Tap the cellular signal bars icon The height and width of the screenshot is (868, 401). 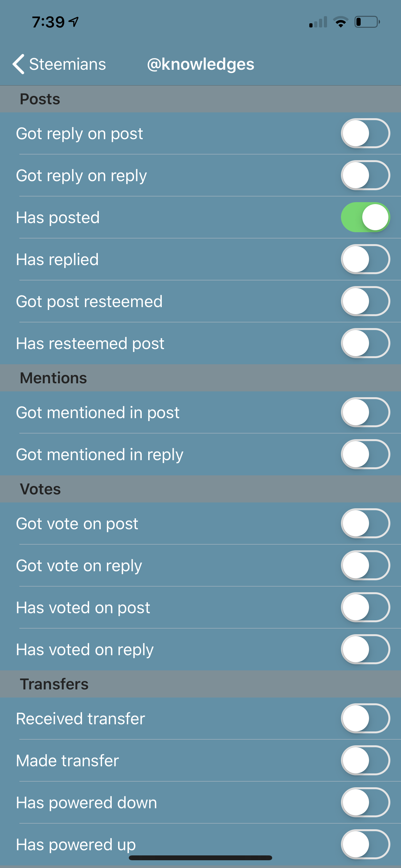(318, 22)
